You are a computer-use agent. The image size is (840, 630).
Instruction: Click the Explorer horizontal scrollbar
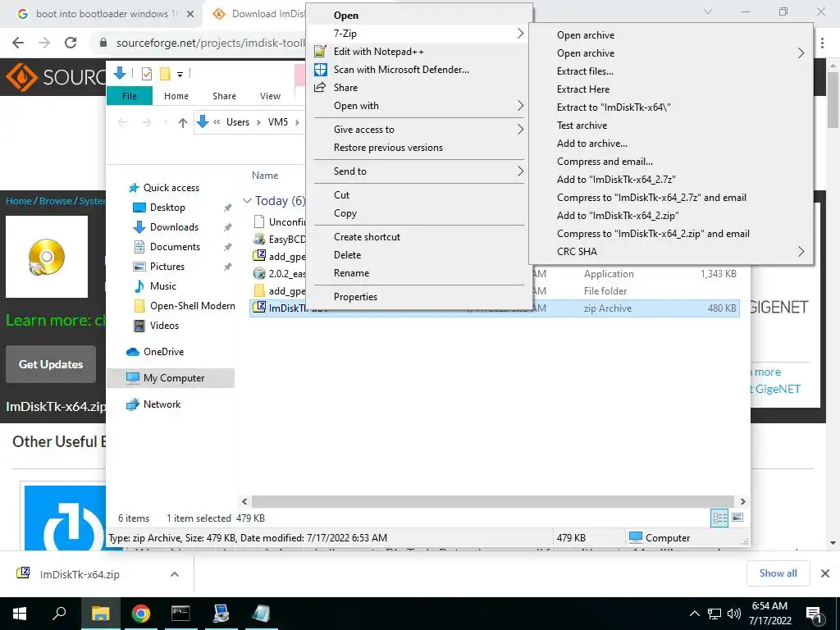pyautogui.click(x=493, y=501)
